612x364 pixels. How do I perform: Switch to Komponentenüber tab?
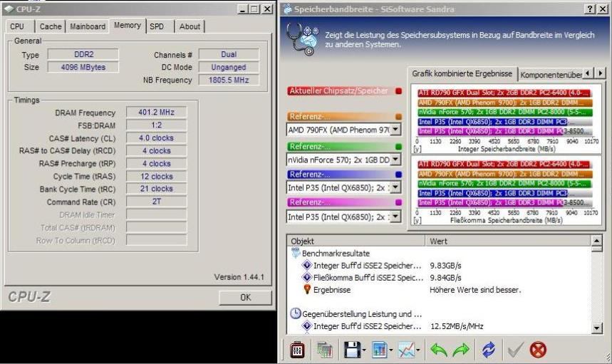pyautogui.click(x=550, y=75)
